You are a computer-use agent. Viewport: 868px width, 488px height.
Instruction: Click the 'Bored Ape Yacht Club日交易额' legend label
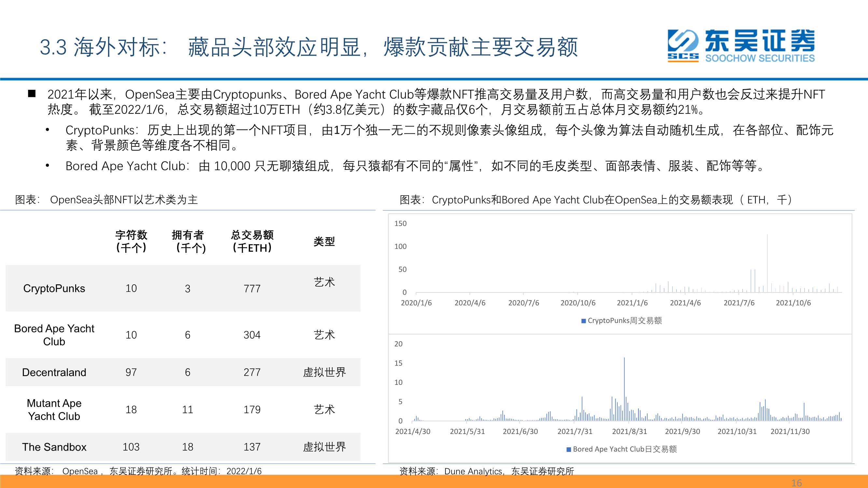[625, 450]
